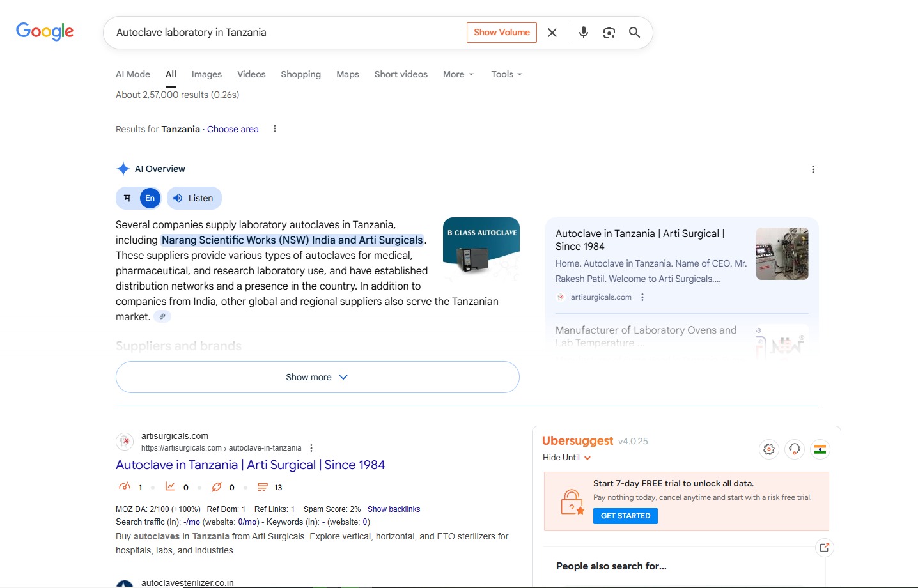The height and width of the screenshot is (588, 918).
Task: Click the magnifying glass search icon
Action: tap(634, 33)
